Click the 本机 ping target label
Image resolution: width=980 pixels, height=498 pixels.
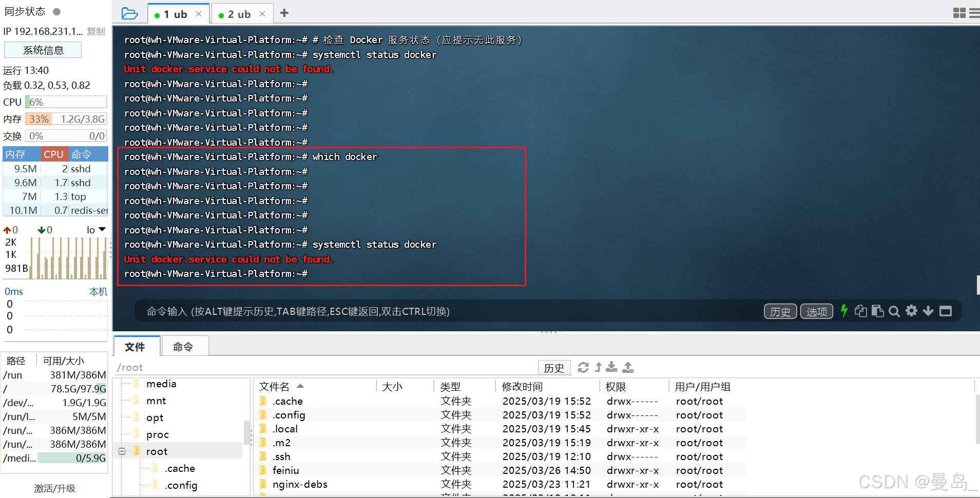(98, 292)
